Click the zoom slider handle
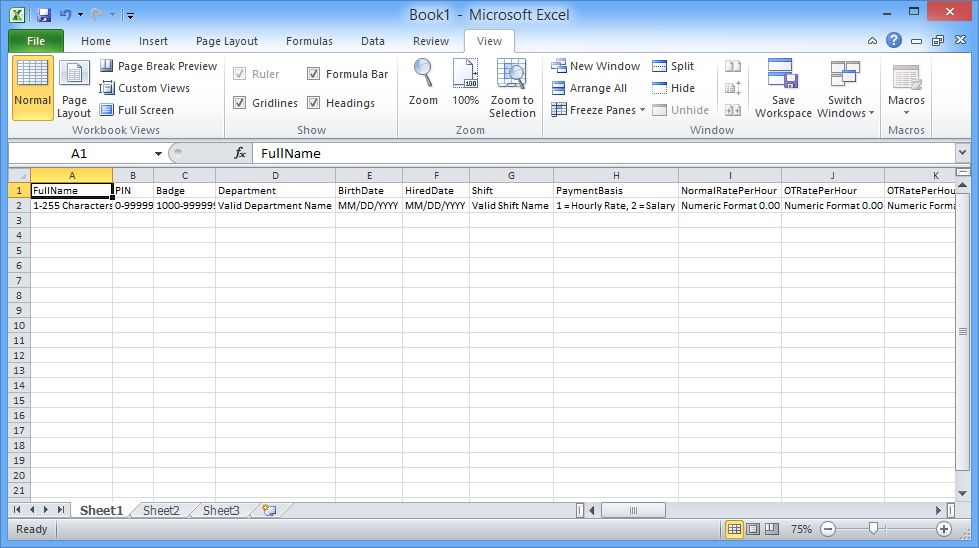This screenshot has width=979, height=548. pyautogui.click(x=873, y=529)
